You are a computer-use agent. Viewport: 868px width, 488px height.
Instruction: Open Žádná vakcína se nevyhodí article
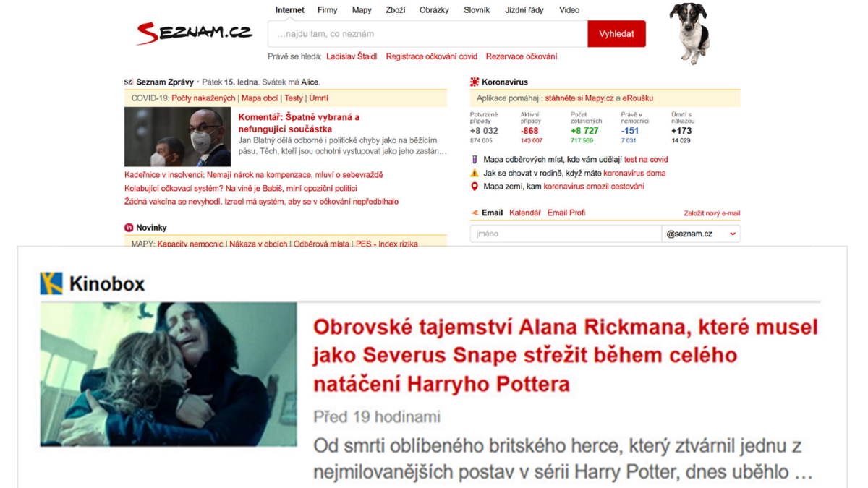[x=261, y=202]
